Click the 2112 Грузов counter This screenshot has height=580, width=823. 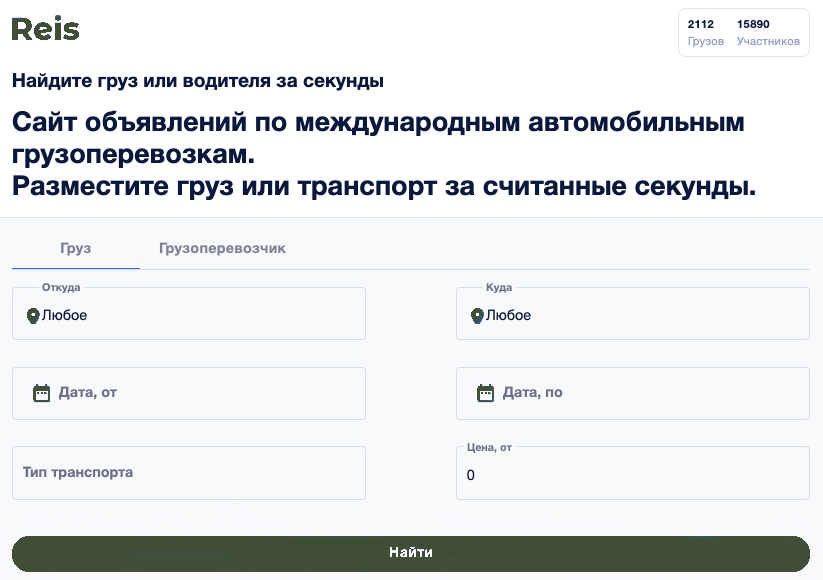click(705, 33)
